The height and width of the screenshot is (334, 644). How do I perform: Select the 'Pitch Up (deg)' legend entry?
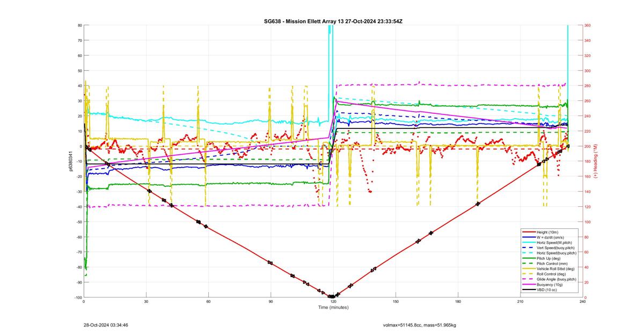pos(548,258)
